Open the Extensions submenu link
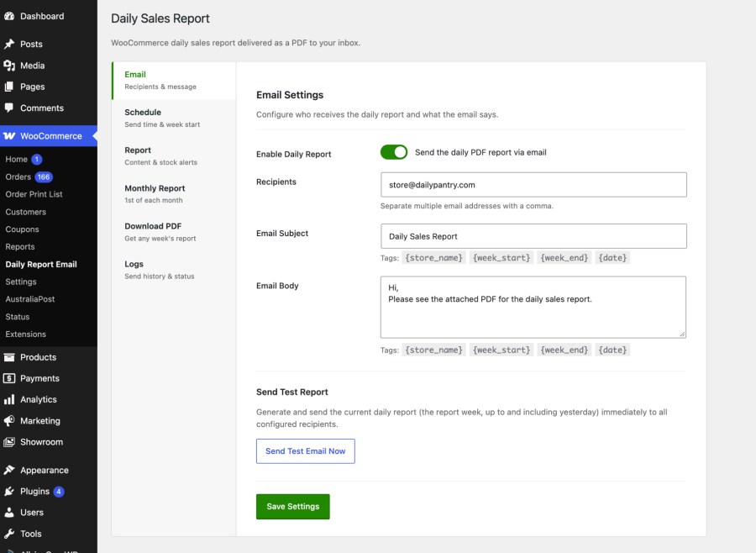756x553 pixels. [25, 334]
